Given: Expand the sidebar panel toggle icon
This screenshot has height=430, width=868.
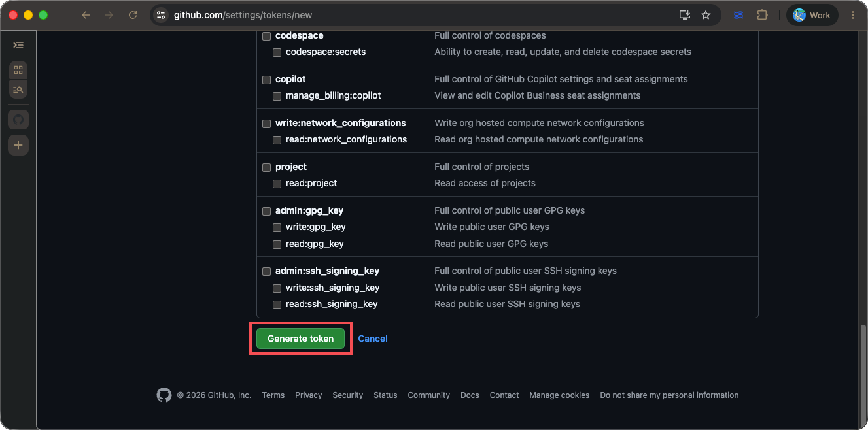Looking at the screenshot, I should [x=18, y=45].
